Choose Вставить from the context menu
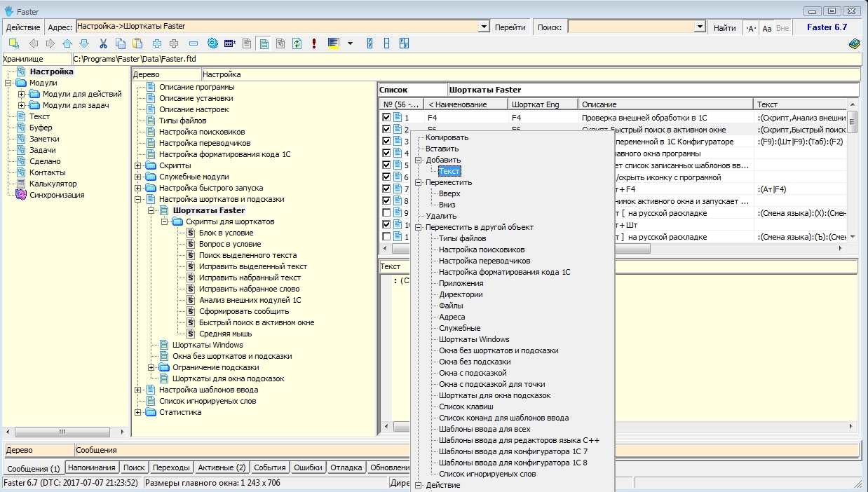 pos(442,149)
